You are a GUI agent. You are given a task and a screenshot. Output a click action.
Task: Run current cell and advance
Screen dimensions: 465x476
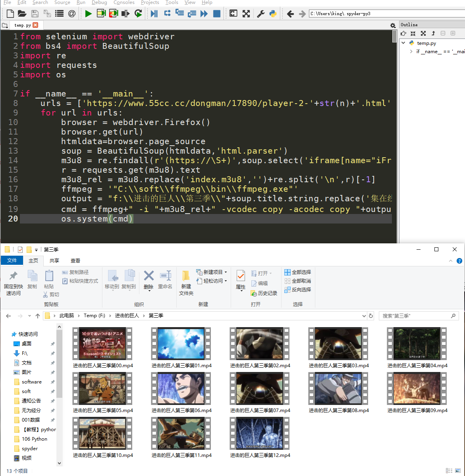pos(113,13)
